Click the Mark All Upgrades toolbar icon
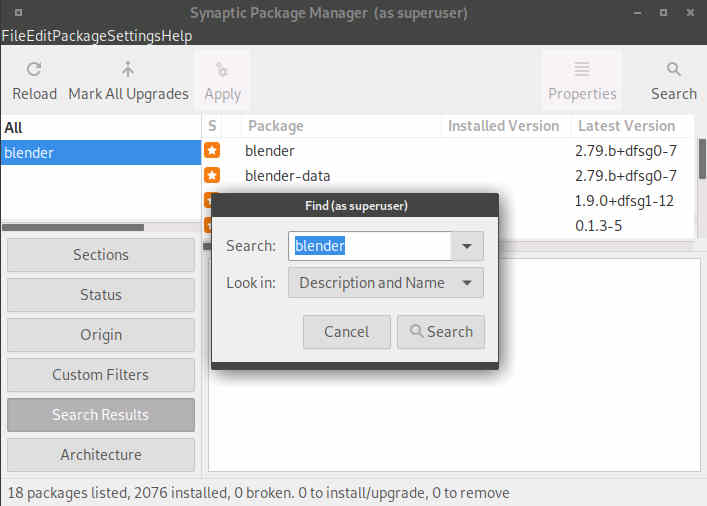Image resolution: width=707 pixels, height=506 pixels. pyautogui.click(x=128, y=69)
